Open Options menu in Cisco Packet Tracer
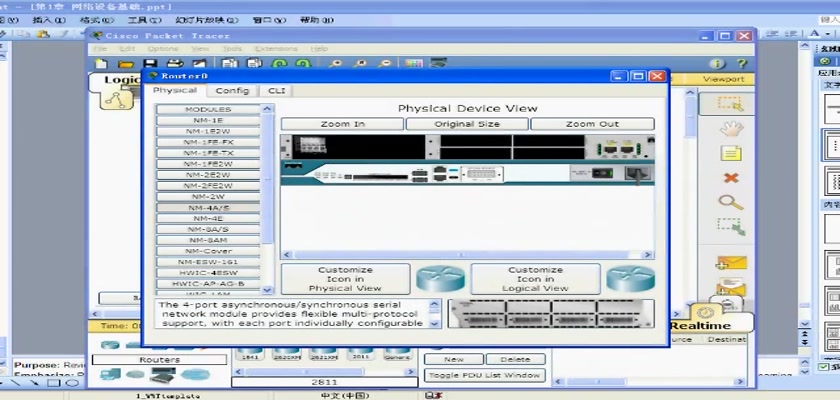This screenshot has height=400, width=840. [x=162, y=49]
